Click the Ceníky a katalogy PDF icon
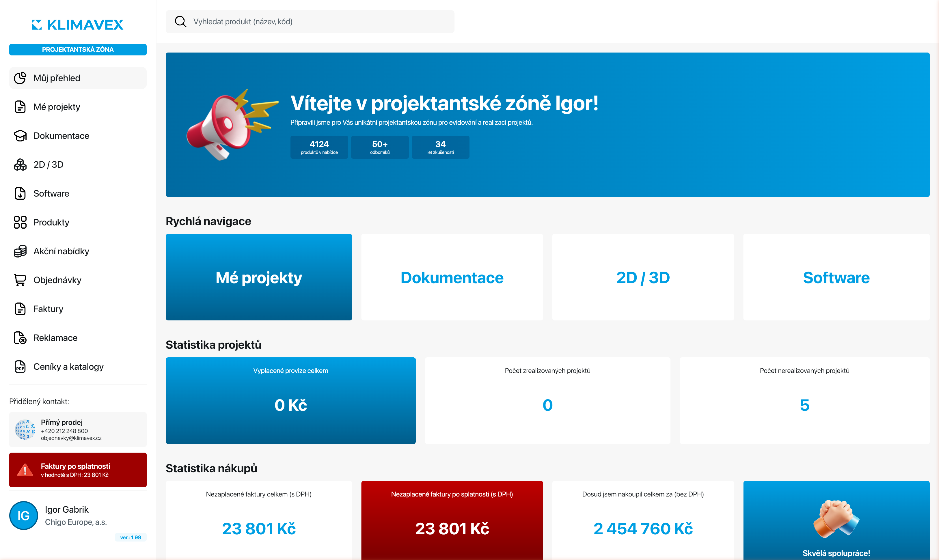The image size is (939, 560). pos(20,366)
